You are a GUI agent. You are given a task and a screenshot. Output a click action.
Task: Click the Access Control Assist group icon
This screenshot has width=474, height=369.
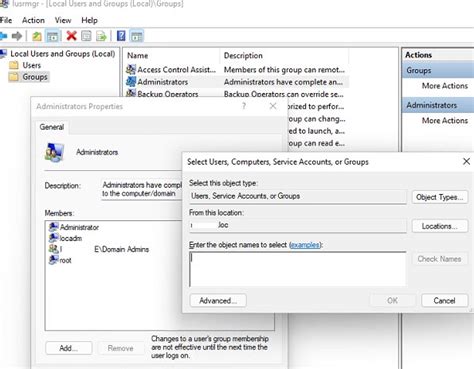pyautogui.click(x=131, y=69)
